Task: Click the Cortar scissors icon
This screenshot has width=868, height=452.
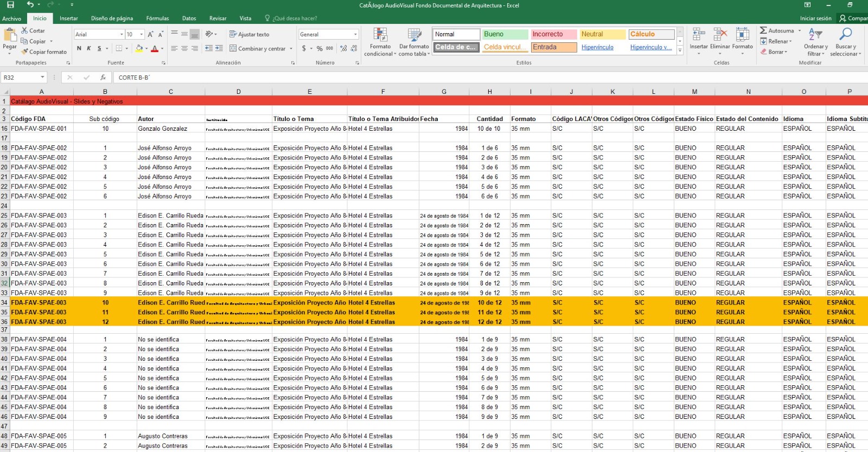Action: click(x=24, y=31)
